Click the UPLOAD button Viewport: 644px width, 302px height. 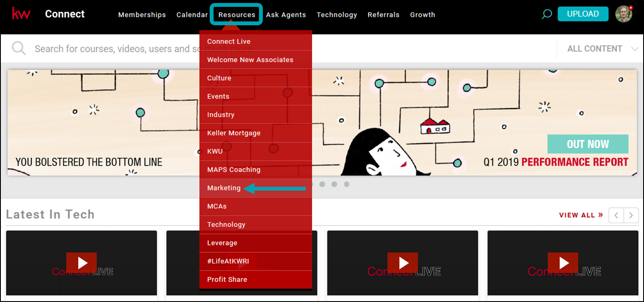(x=583, y=13)
